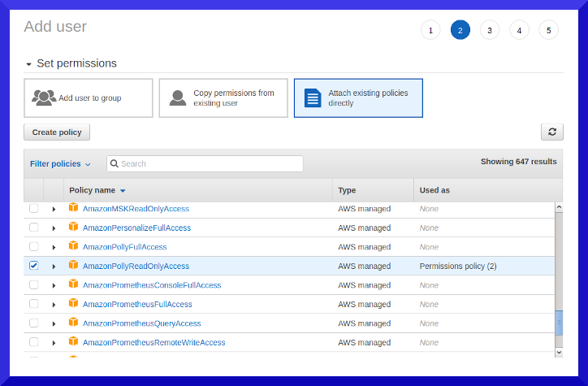Screen dimensions: 588x386
Task: Choose Copy permissions from existing user
Action: [223, 98]
